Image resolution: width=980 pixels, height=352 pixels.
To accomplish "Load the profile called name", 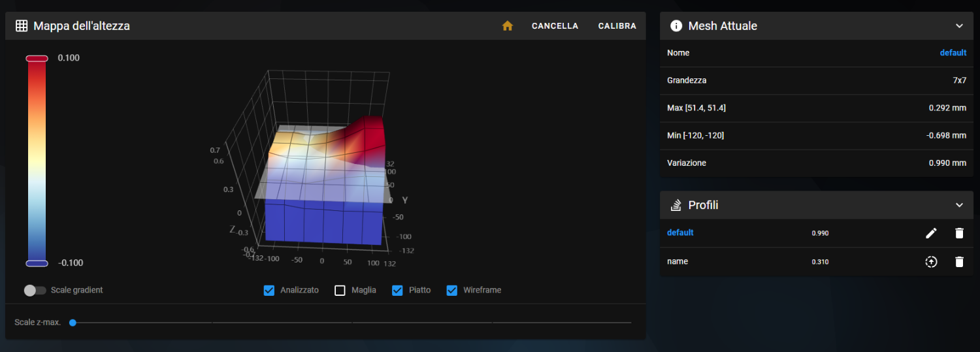I will click(x=931, y=262).
